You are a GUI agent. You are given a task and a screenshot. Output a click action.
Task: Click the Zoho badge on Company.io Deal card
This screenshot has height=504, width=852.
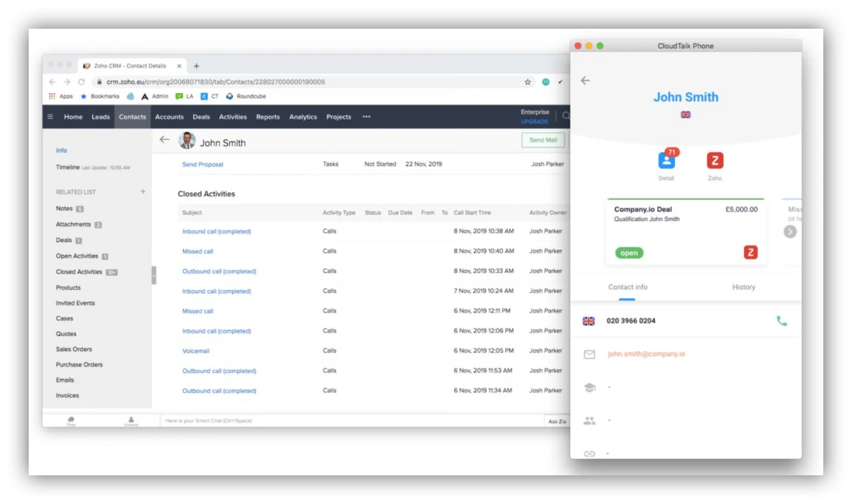pyautogui.click(x=750, y=253)
